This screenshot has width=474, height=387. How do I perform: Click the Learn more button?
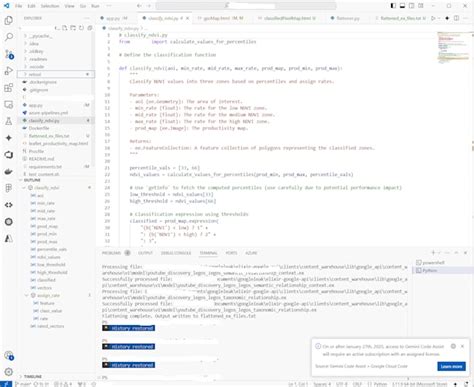(451, 366)
